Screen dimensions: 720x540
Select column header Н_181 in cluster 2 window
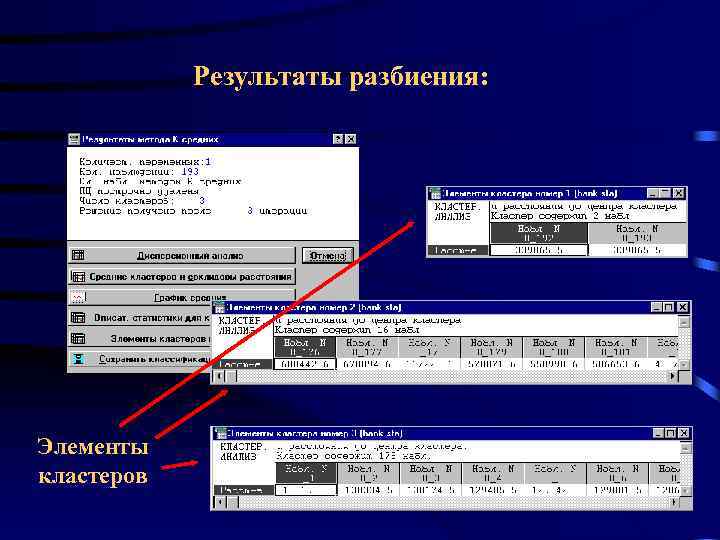coord(616,347)
